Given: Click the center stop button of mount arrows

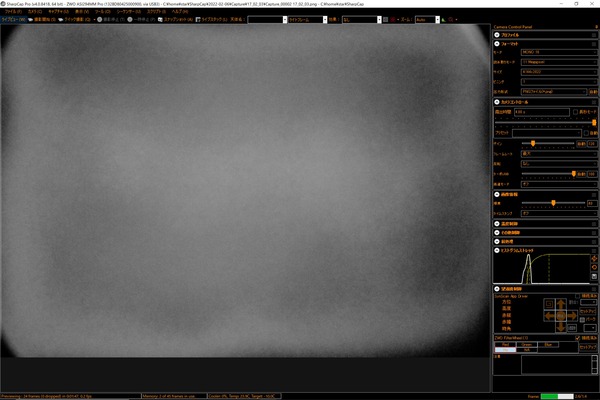Looking at the screenshot, I should coord(561,316).
